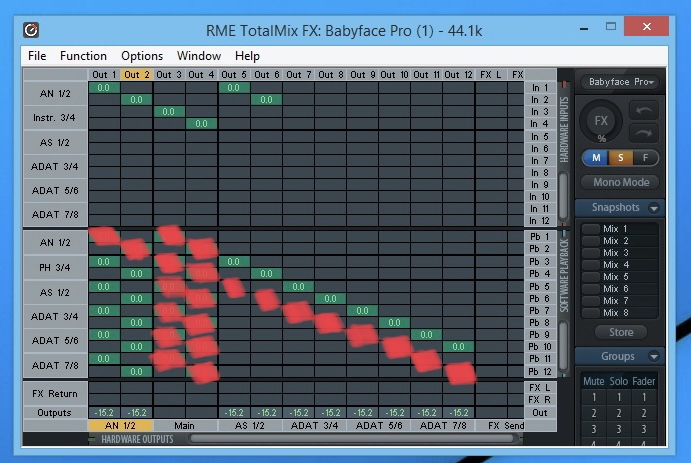
Task: Click the 0.0 cell at Pb 10 / Out 12
Action: tap(458, 347)
